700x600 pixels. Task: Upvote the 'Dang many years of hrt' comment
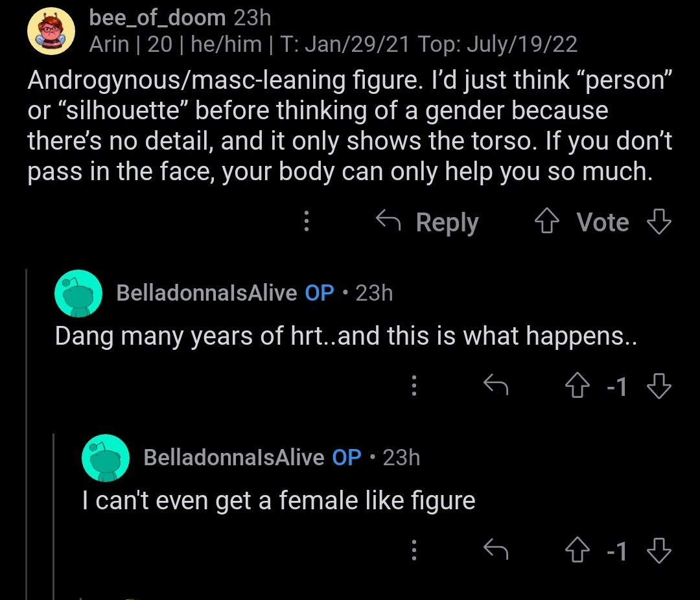tap(577, 386)
